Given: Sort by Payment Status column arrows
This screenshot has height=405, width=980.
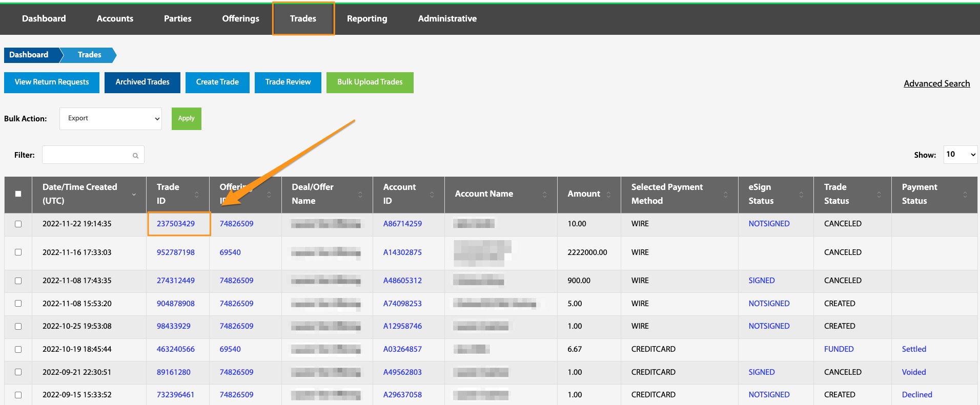Looking at the screenshot, I should click(965, 195).
